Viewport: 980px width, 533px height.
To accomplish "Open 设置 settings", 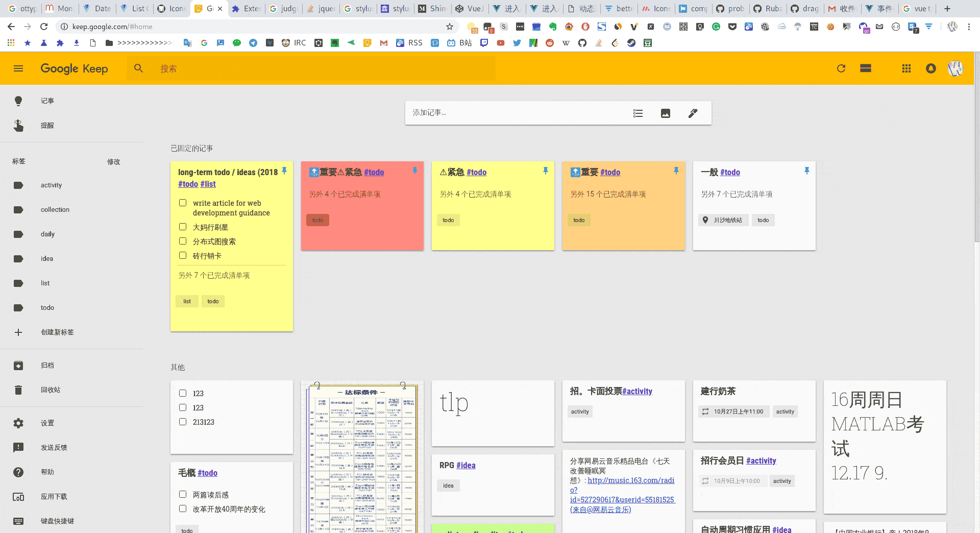I will tap(71, 423).
